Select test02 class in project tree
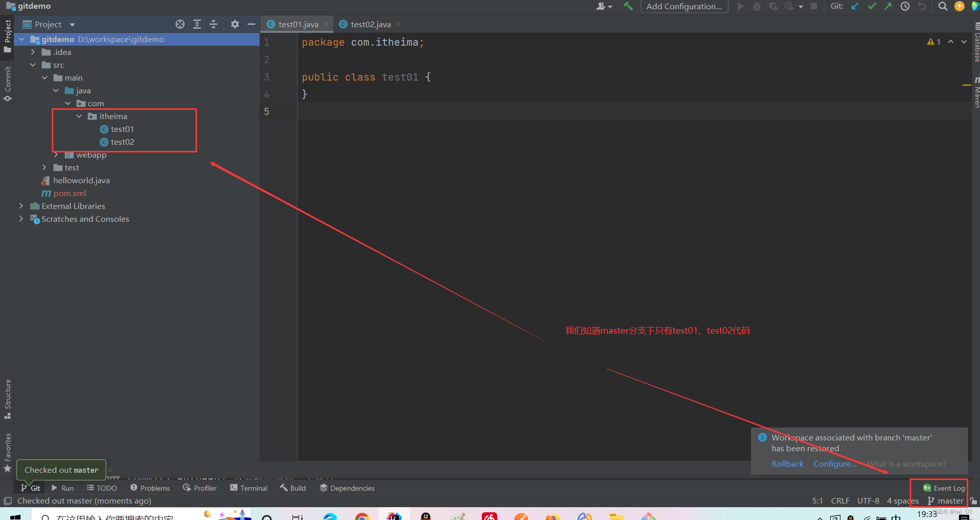The width and height of the screenshot is (980, 520). (122, 142)
